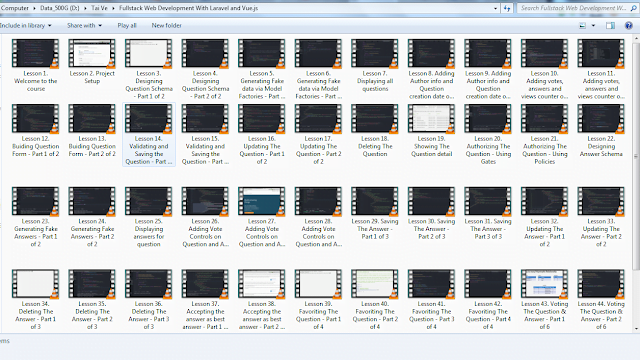This screenshot has width=640, height=360.
Task: Click the Play all button
Action: pyautogui.click(x=127, y=25)
